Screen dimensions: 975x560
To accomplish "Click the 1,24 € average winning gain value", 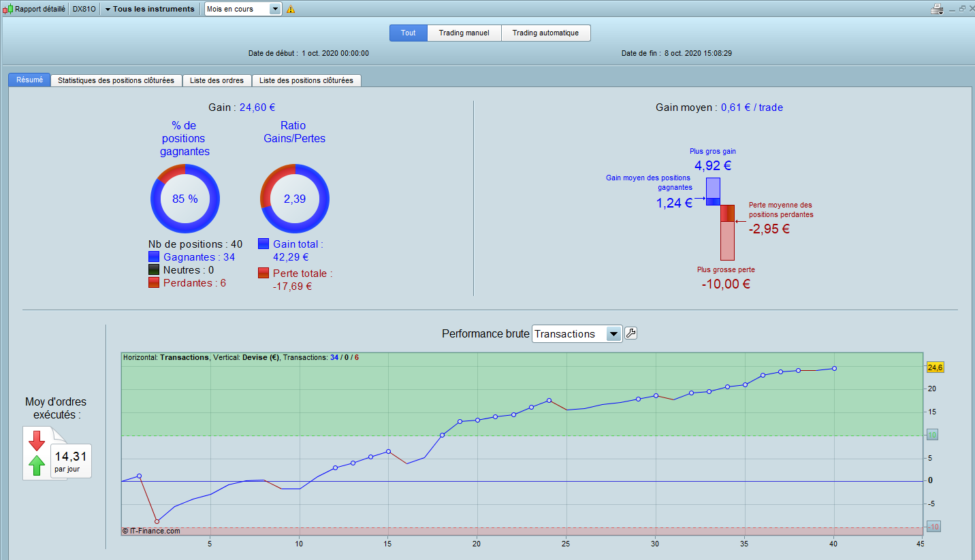I will 674,203.
